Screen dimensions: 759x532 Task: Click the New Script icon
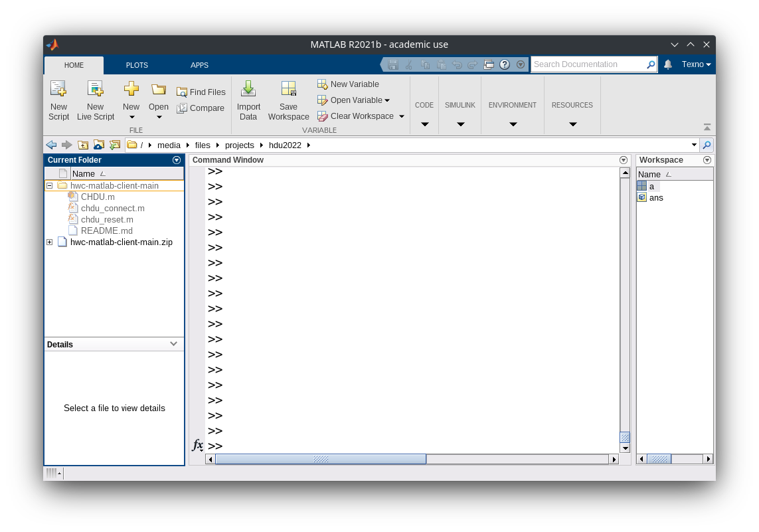[58, 89]
